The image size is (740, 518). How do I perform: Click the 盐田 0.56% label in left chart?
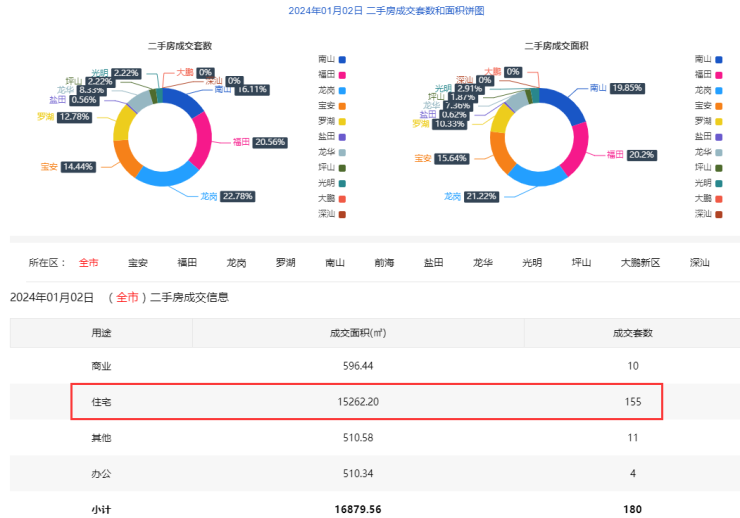point(74,100)
